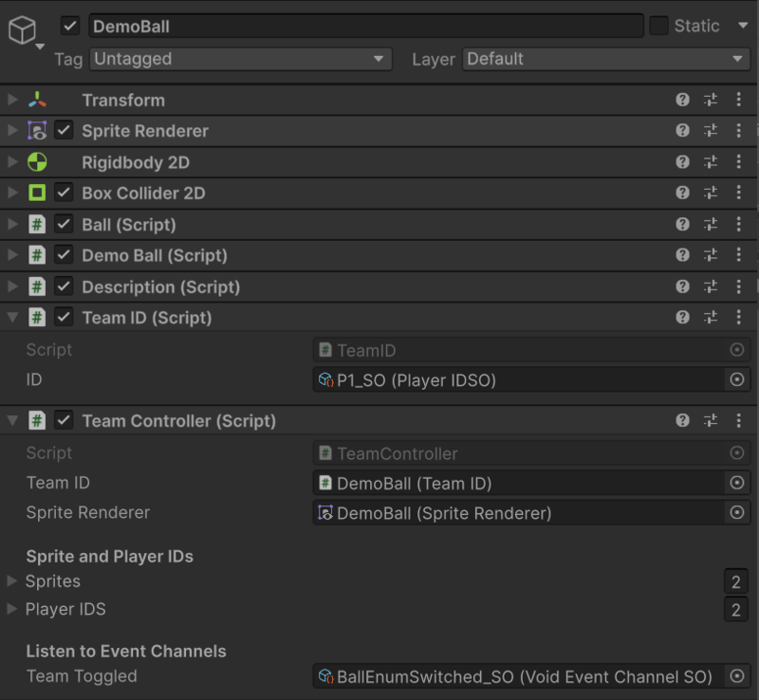Toggle the Static checkbox
Image resolution: width=759 pixels, height=700 pixels.
[x=658, y=26]
